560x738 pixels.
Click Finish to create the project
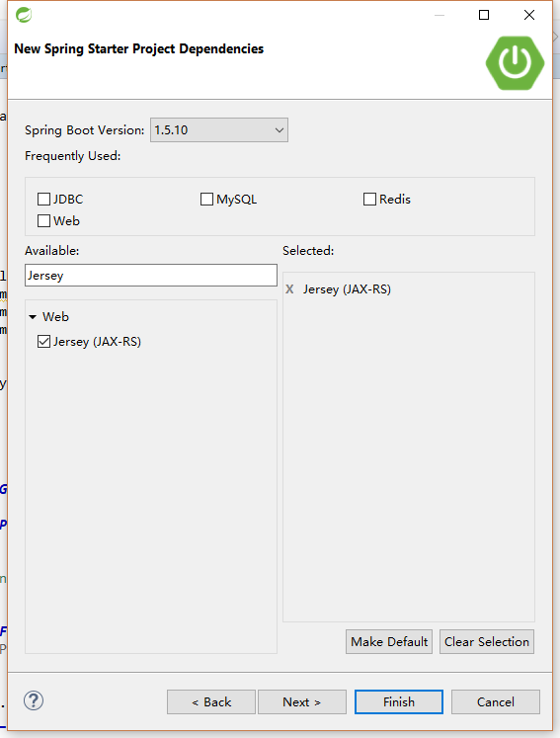[x=399, y=701]
